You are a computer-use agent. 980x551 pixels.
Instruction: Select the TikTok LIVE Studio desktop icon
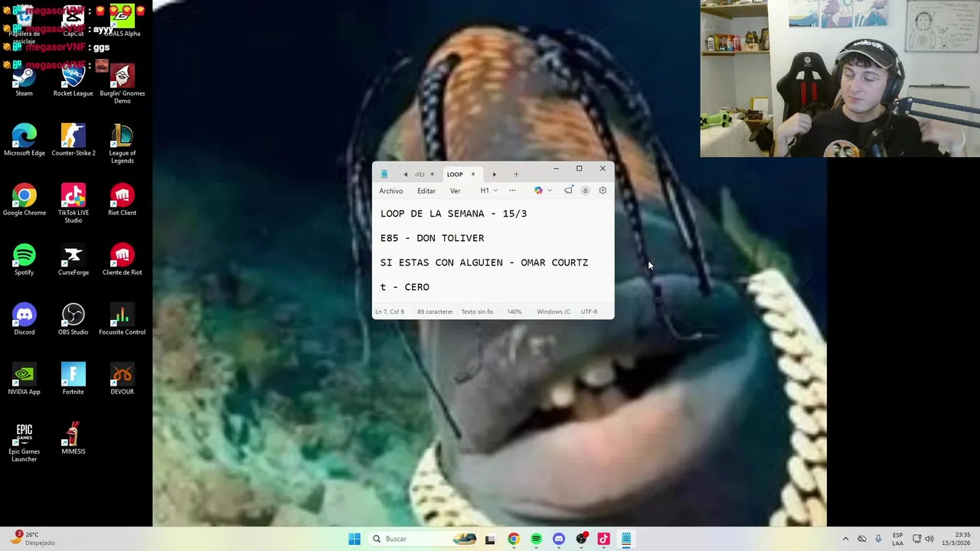tap(73, 204)
